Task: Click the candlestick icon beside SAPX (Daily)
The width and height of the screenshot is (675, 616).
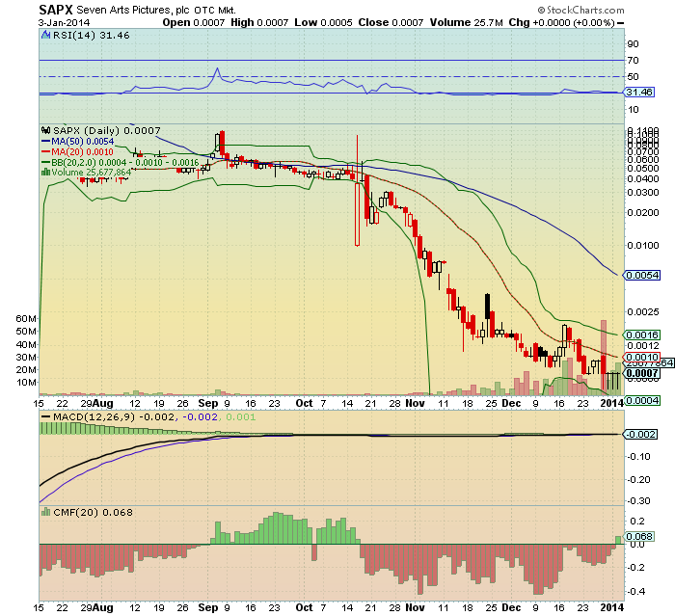Action: pos(45,130)
